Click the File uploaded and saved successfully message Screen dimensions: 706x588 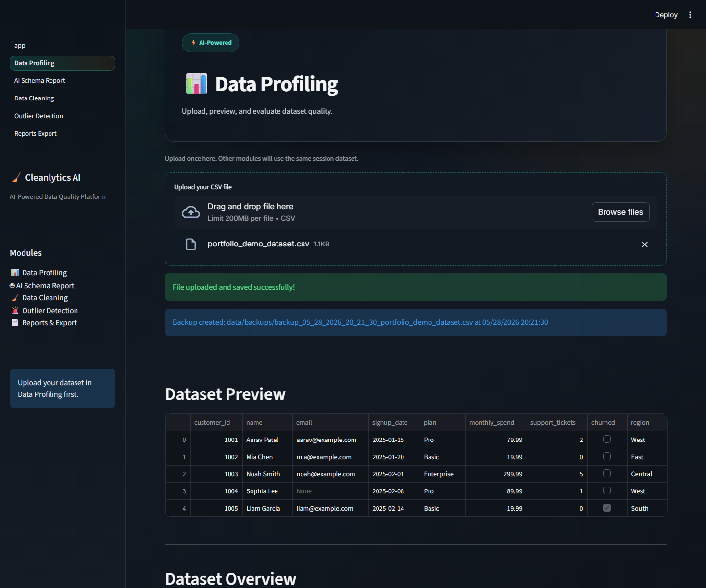click(415, 287)
